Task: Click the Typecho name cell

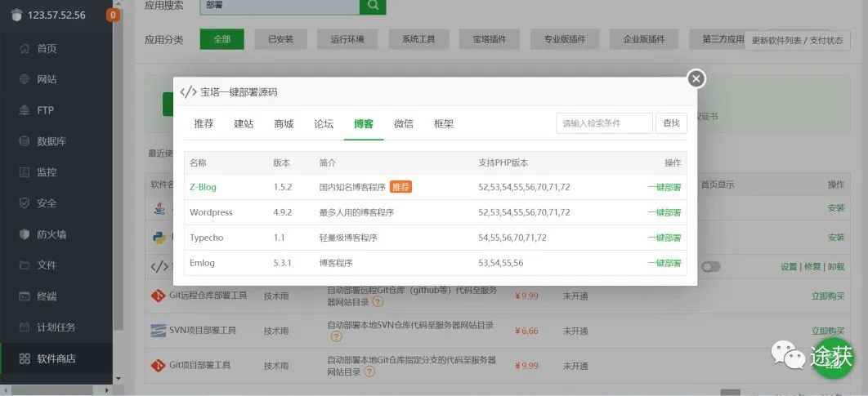Action: (207, 238)
